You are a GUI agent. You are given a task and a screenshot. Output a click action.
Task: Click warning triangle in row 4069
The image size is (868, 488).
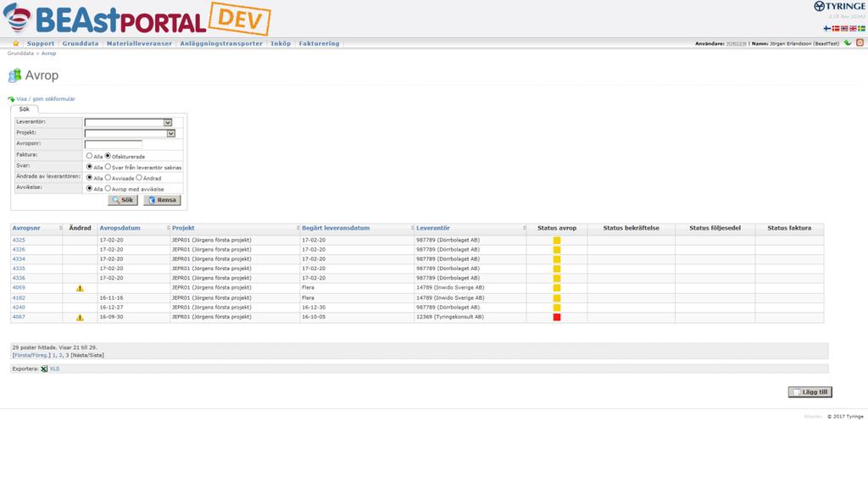point(80,288)
